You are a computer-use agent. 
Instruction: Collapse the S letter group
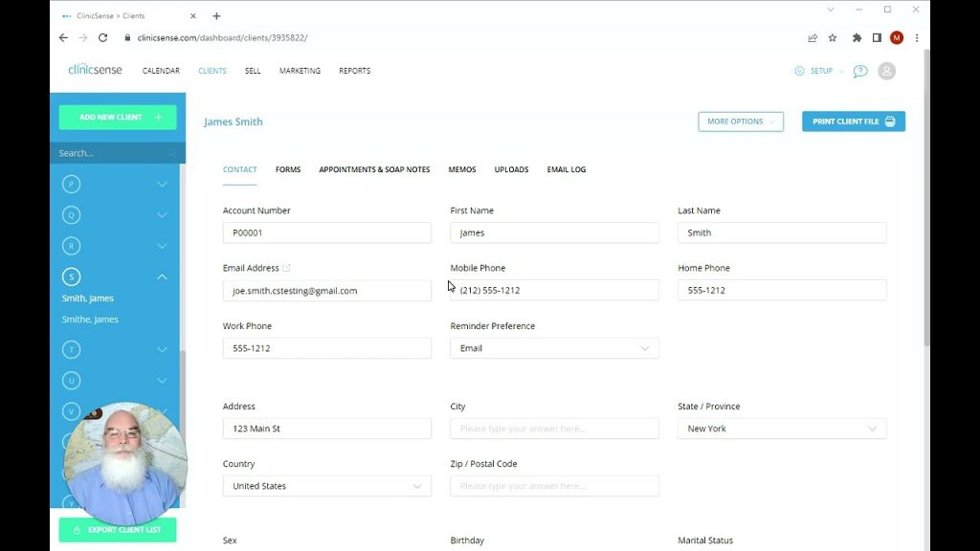click(x=162, y=277)
